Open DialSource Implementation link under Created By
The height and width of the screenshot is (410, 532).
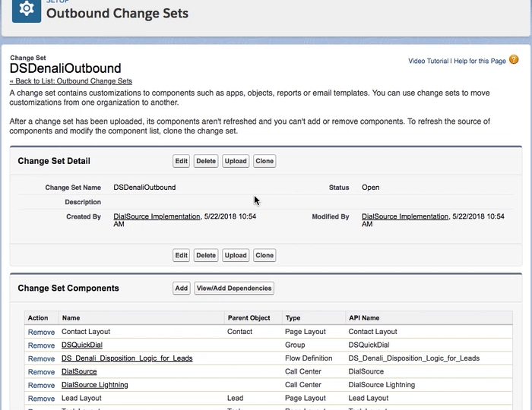(157, 216)
